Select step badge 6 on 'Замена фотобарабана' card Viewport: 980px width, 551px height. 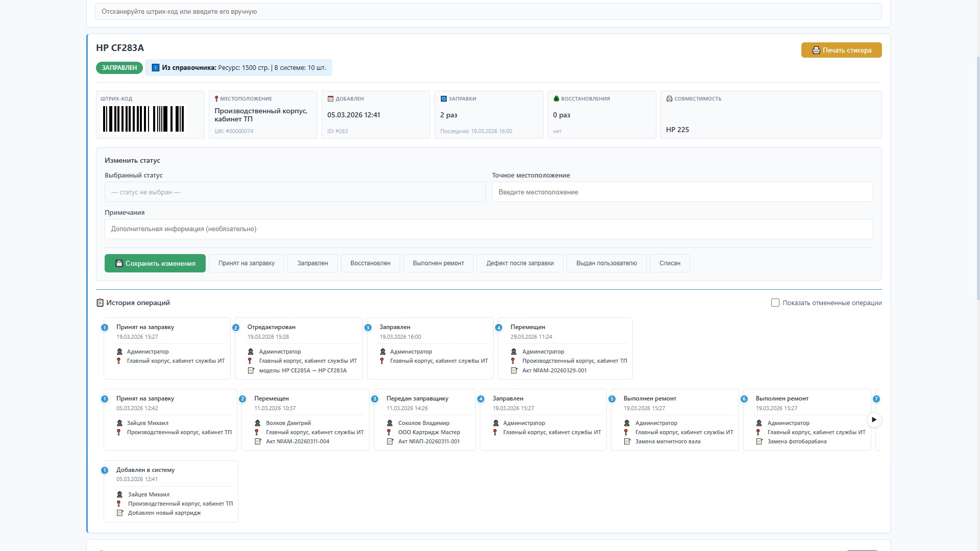[x=744, y=399]
